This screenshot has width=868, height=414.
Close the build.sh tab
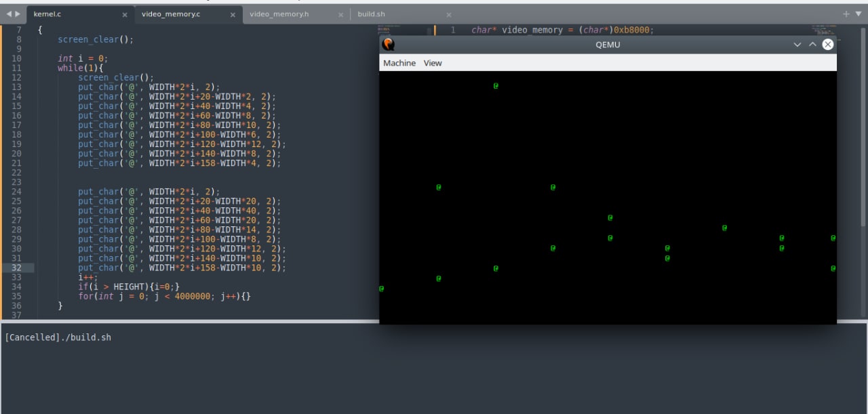click(449, 14)
